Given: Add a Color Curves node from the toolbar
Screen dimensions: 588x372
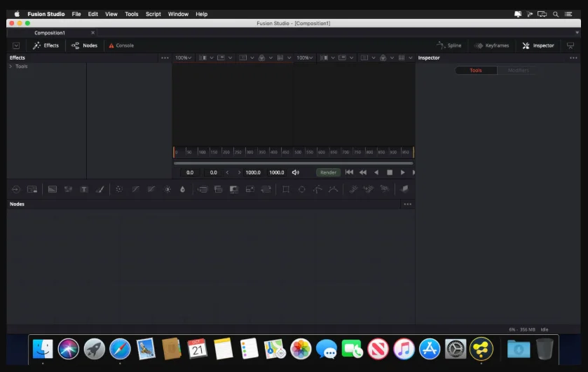Looking at the screenshot, I should [x=135, y=189].
